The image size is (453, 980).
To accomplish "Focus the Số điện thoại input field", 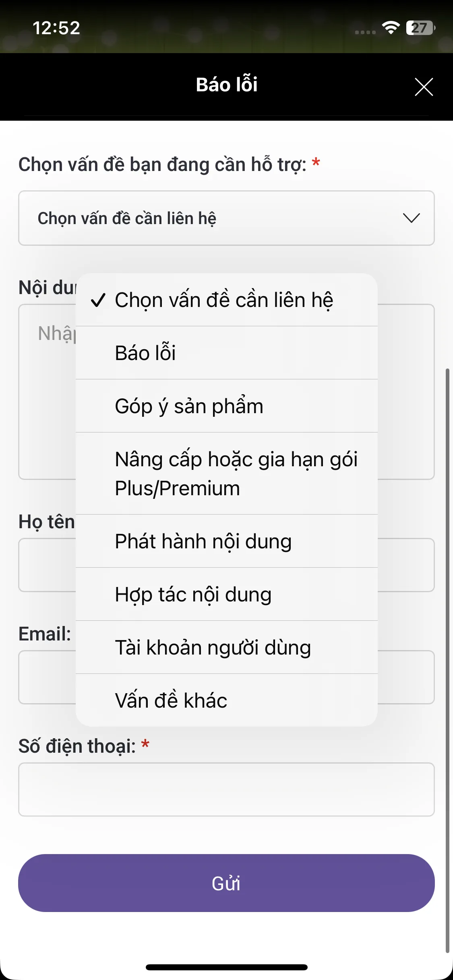I will tap(226, 789).
